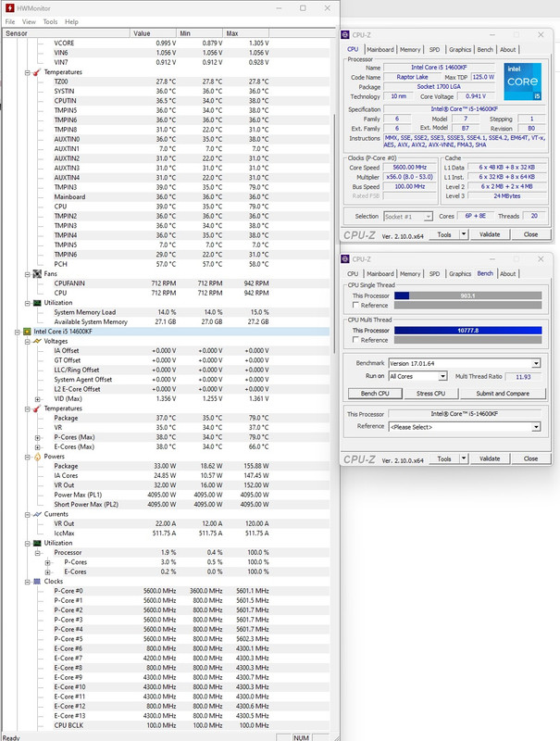
Task: Switch to Graphics tab in Bench CPU-Z window
Action: point(460,273)
